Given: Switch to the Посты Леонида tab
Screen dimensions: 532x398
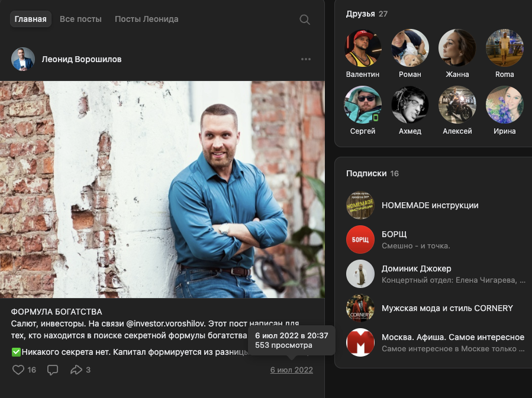Looking at the screenshot, I should click(x=147, y=19).
